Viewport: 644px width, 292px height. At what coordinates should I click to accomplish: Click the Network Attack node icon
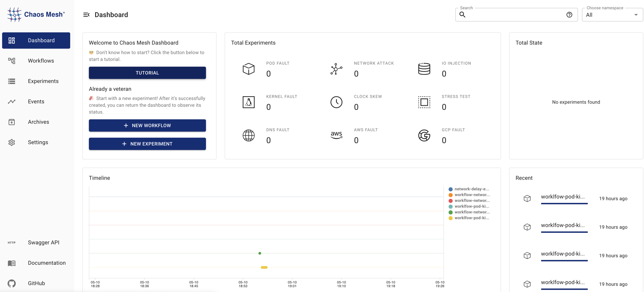(336, 69)
